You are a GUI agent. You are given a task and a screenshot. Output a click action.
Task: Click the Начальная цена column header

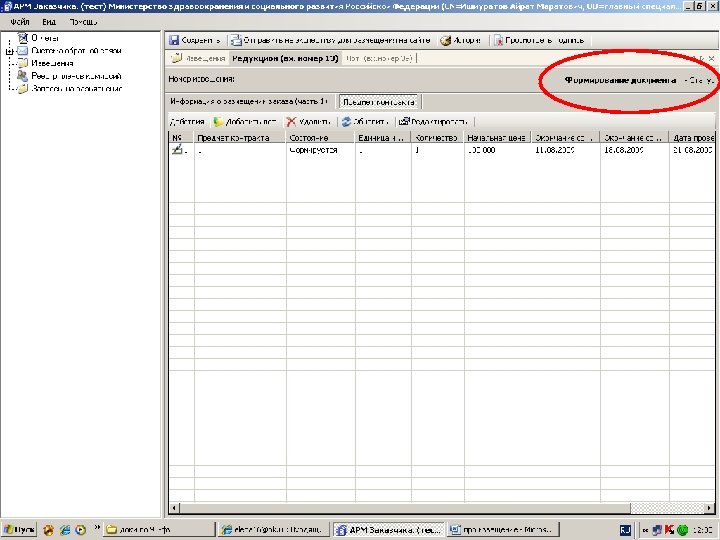(497, 137)
